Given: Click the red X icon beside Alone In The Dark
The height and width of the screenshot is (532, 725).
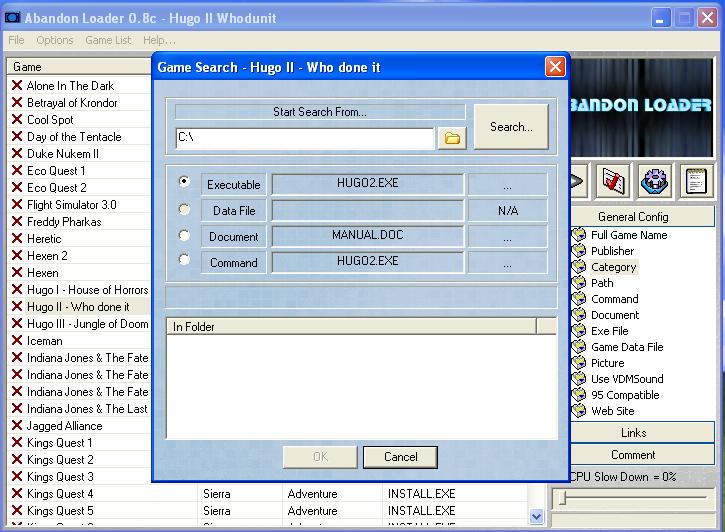Looking at the screenshot, I should click(x=17, y=85).
